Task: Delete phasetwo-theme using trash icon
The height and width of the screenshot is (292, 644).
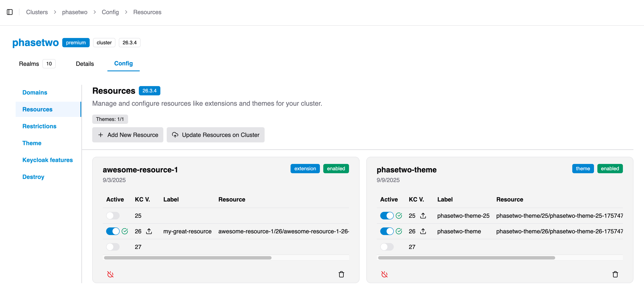Action: pyautogui.click(x=615, y=274)
